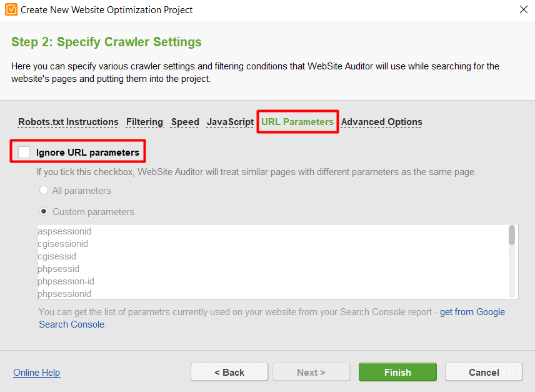The image size is (535, 392).
Task: Cancel the project creation wizard
Action: pyautogui.click(x=484, y=372)
